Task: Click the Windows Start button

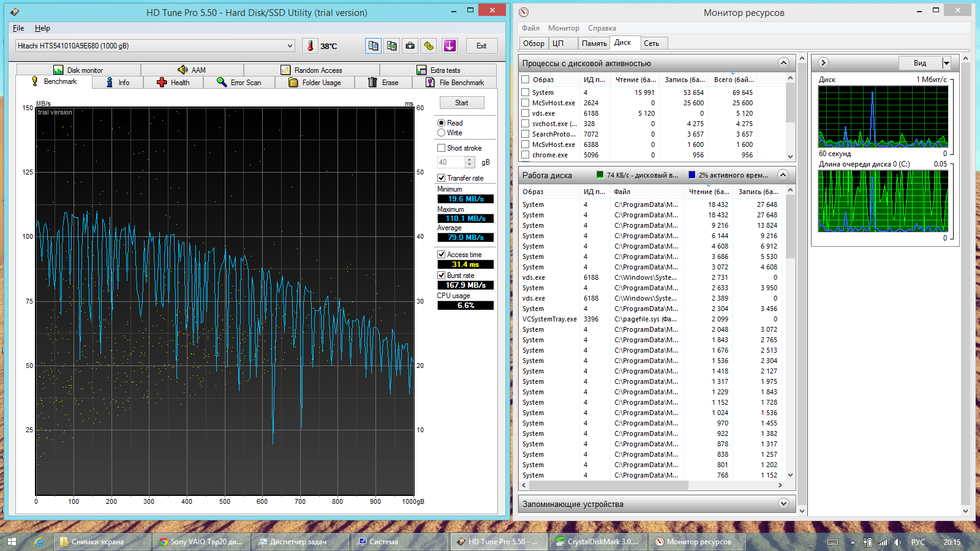Action: tap(12, 542)
